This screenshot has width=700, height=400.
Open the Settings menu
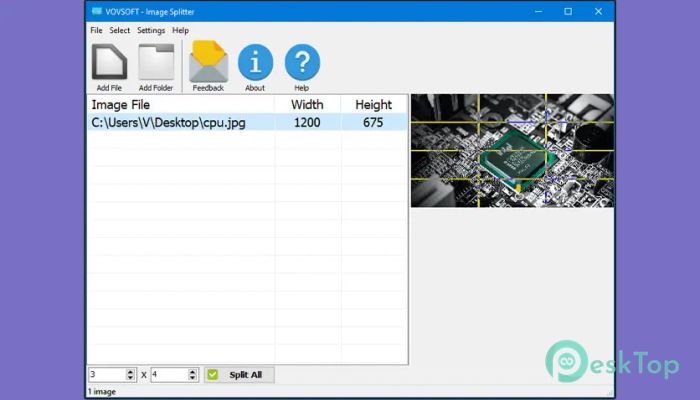pos(151,30)
